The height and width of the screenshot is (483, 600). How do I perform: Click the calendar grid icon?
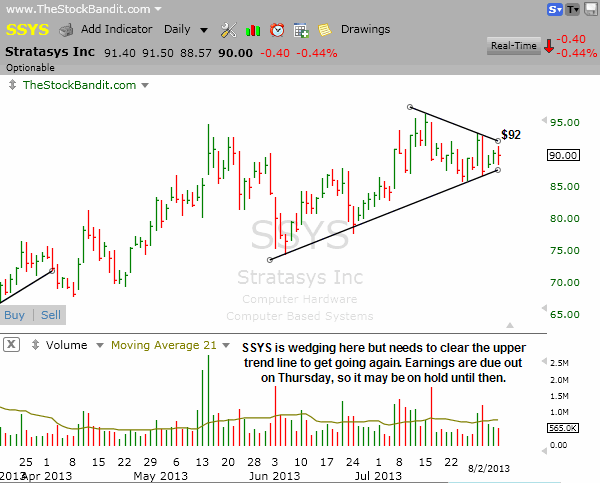pyautogui.click(x=301, y=30)
